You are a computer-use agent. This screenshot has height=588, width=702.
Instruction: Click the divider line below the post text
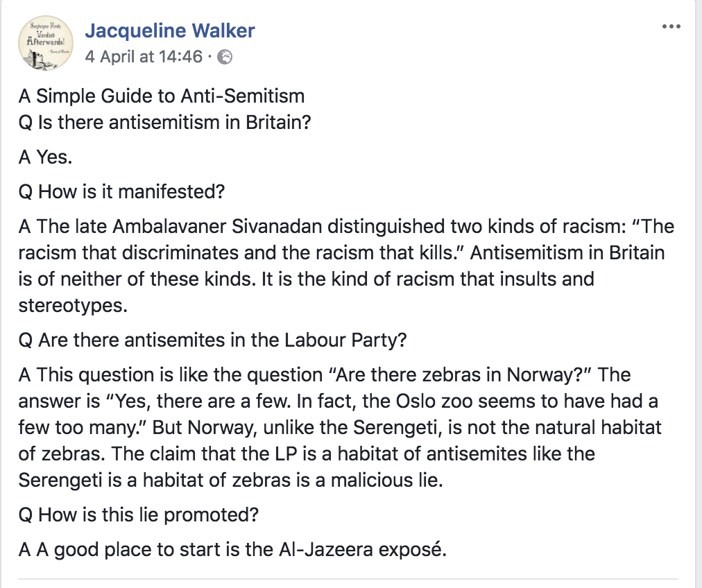coord(348,578)
